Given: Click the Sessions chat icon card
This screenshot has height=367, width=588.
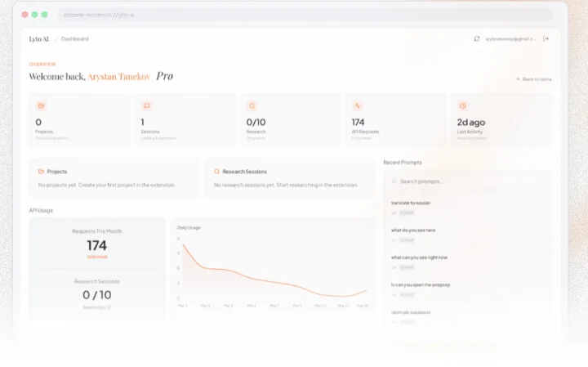Looking at the screenshot, I should 147,105.
